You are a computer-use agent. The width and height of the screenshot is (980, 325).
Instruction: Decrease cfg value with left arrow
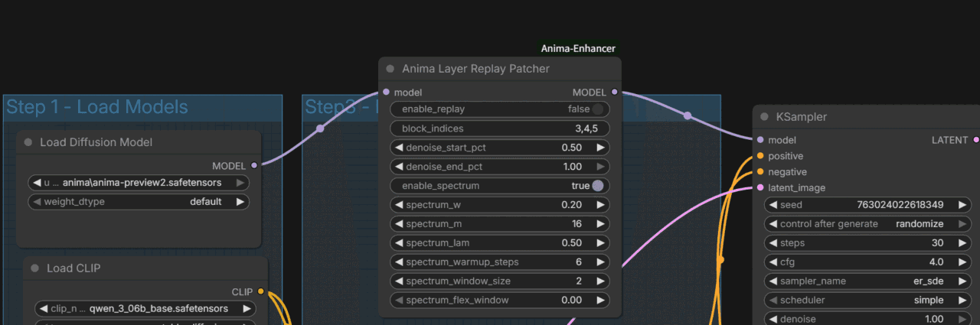772,262
